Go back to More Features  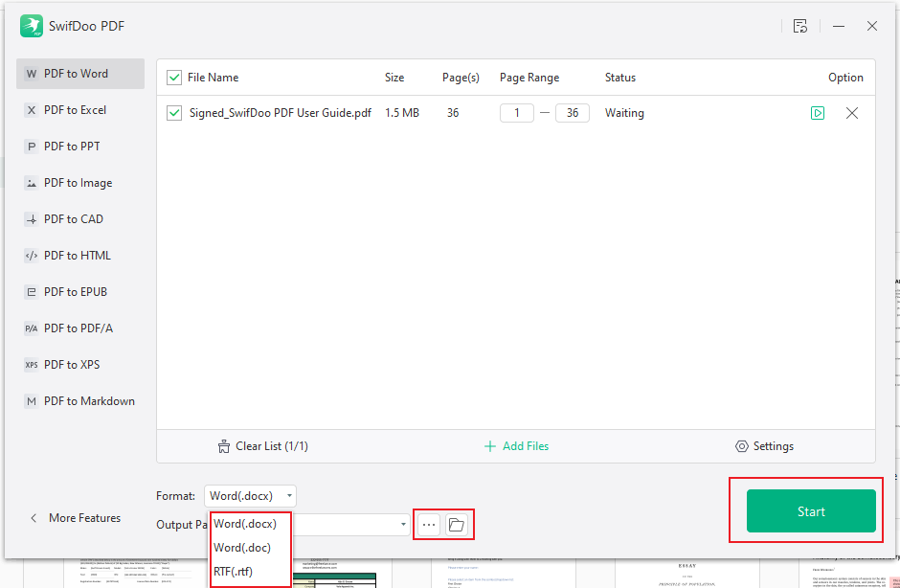point(76,518)
